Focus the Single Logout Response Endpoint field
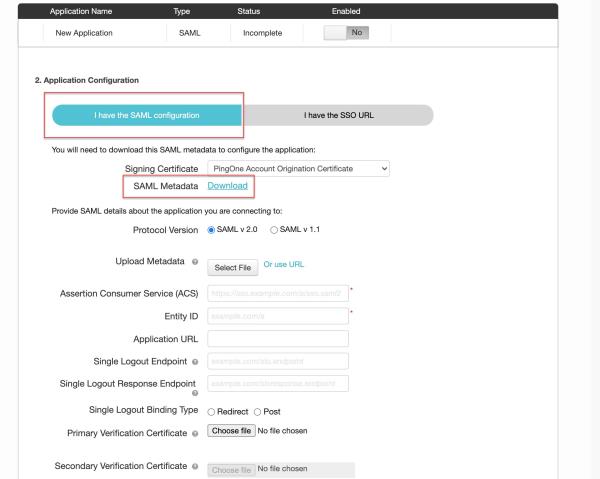The image size is (600, 479). click(x=278, y=383)
